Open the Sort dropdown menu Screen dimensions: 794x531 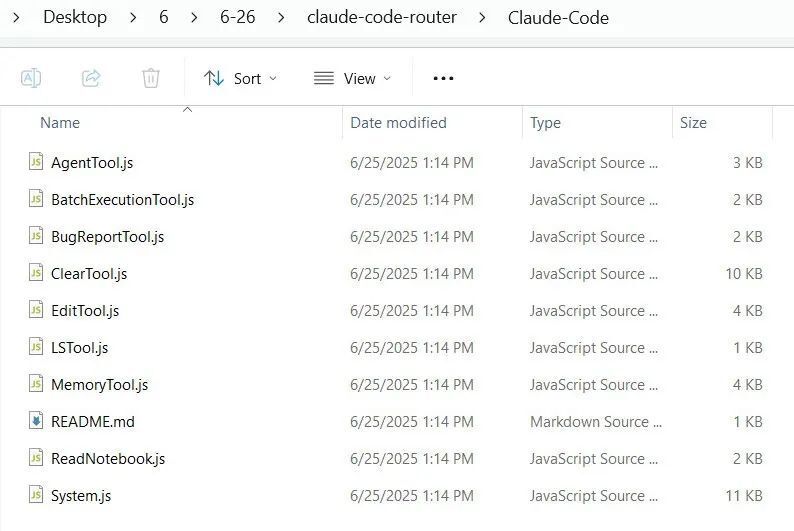click(240, 78)
